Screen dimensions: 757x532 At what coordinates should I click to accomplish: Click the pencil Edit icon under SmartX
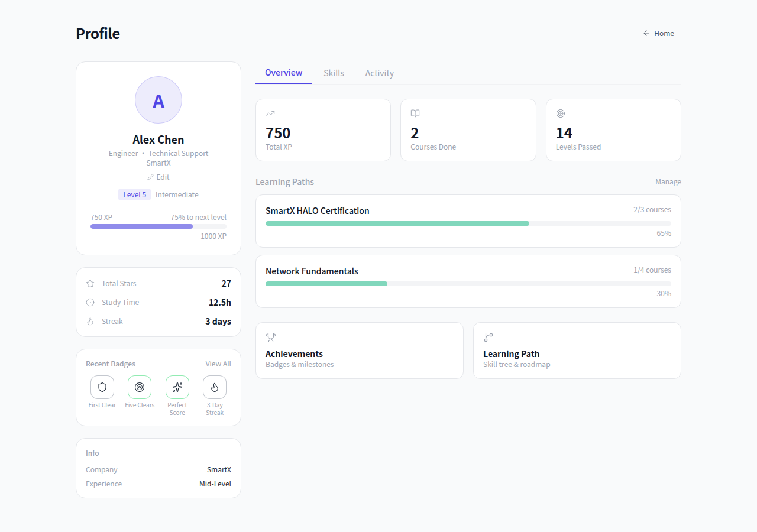click(151, 177)
